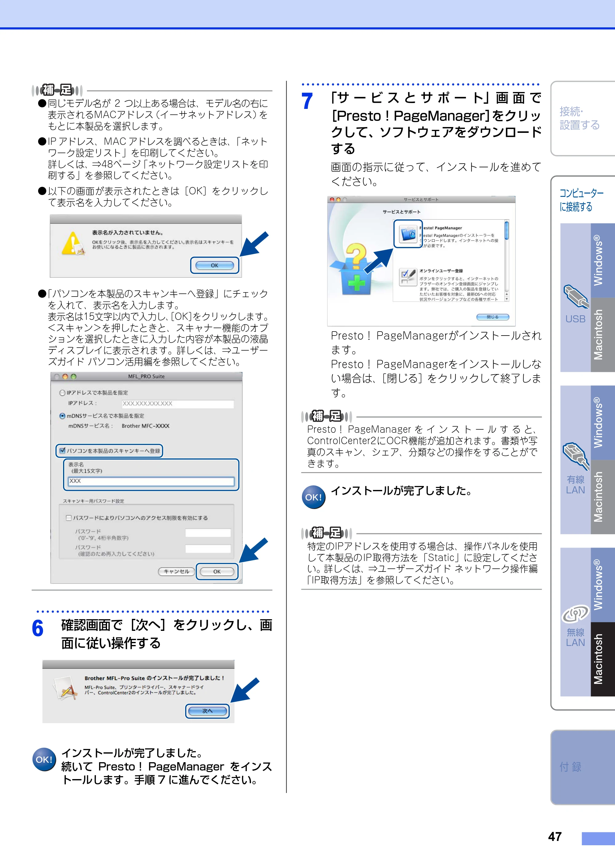Select the 'mDNSサービス名で本製品を指定' radio button
This screenshot has width=615, height=868.
coord(62,416)
